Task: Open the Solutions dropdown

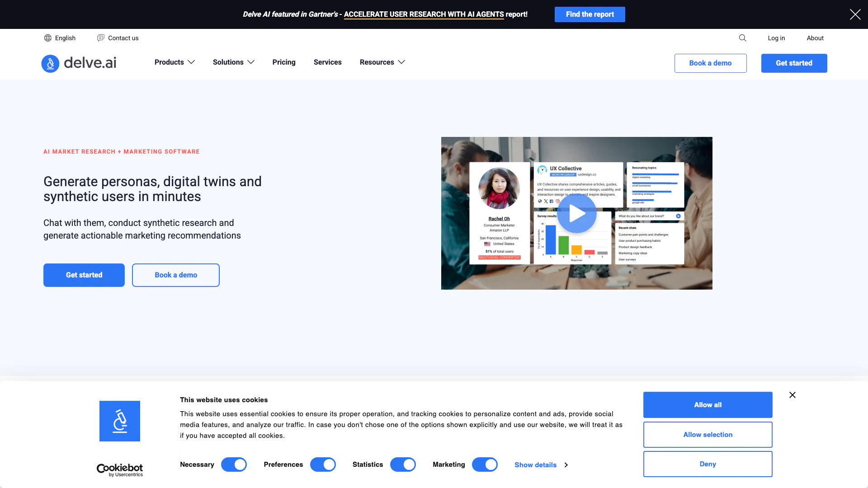Action: pyautogui.click(x=234, y=62)
